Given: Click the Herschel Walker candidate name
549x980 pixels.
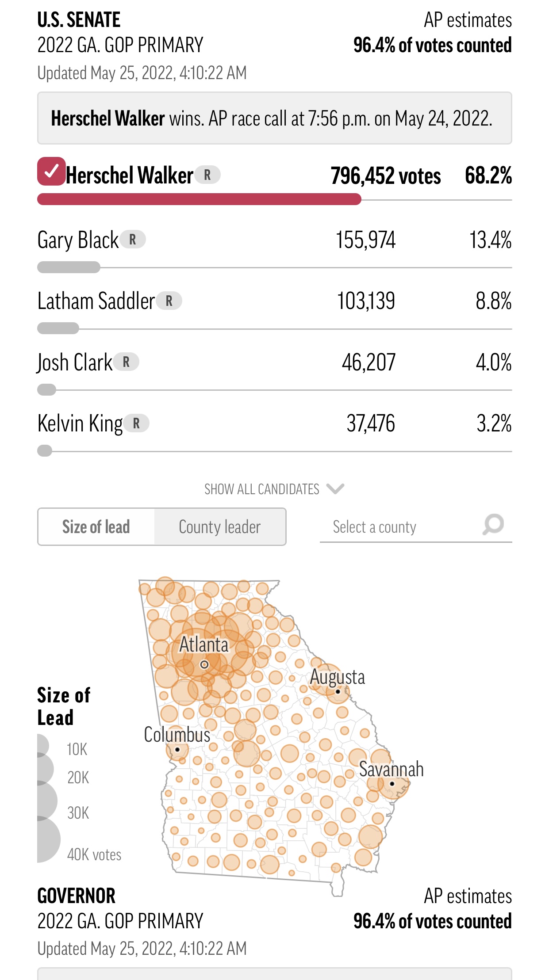Looking at the screenshot, I should click(130, 175).
